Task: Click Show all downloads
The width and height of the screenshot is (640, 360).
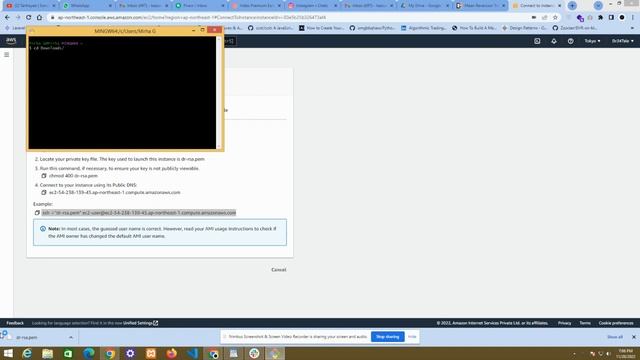Action: click(x=615, y=337)
